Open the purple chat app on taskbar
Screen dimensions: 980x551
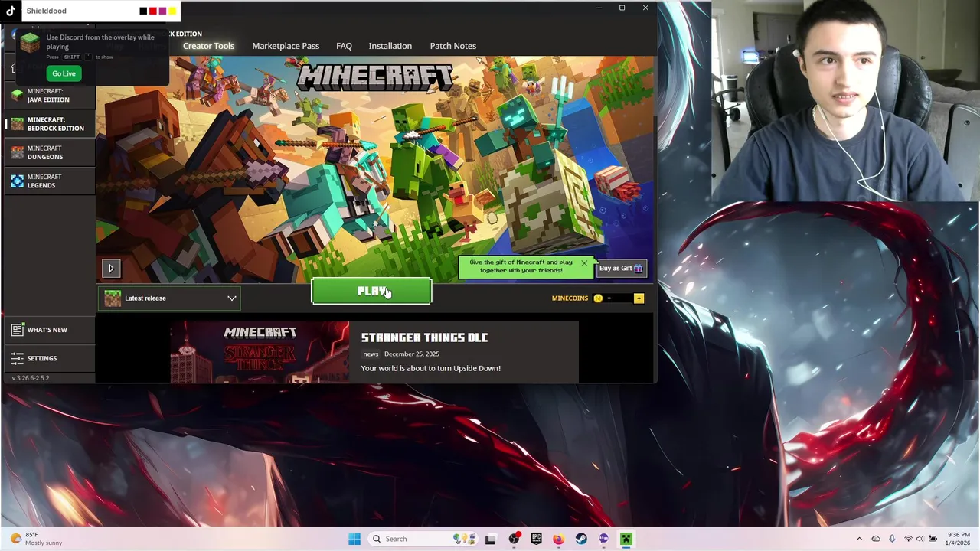604,539
